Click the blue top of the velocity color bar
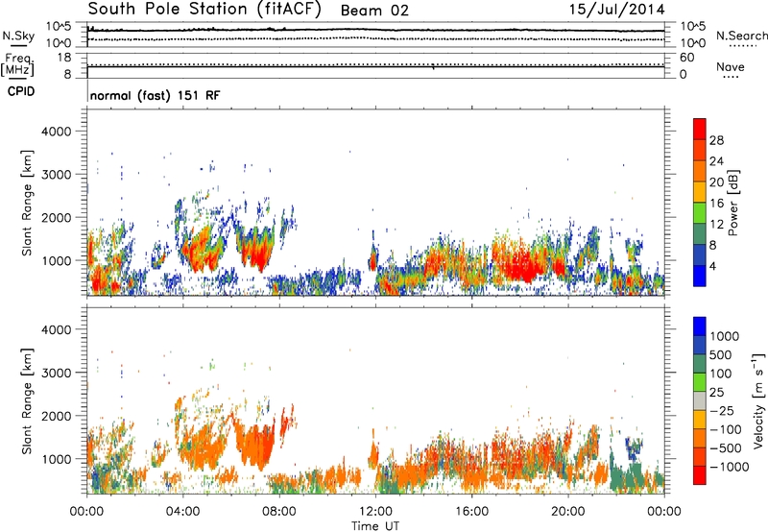The width and height of the screenshot is (768, 532). click(700, 326)
